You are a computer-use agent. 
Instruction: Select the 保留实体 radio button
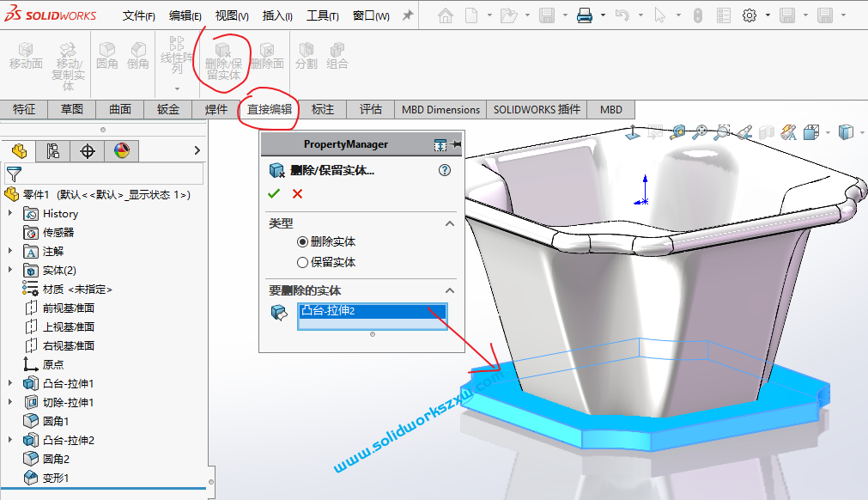pos(302,263)
